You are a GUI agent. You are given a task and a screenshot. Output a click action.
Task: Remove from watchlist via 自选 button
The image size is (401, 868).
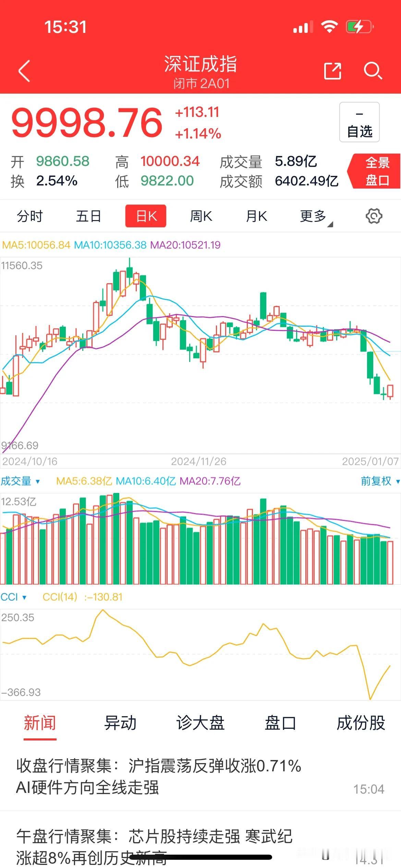pos(360,122)
